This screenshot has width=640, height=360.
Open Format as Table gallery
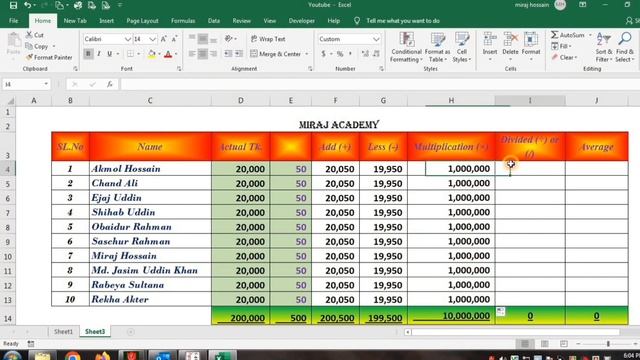pos(437,47)
